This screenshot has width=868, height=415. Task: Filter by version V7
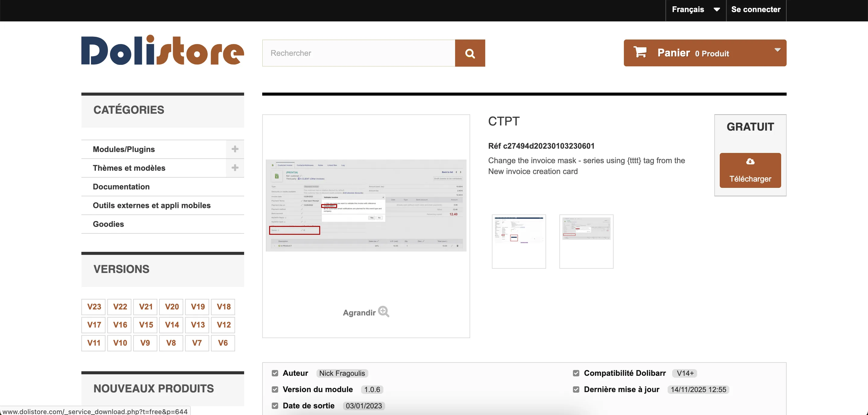click(x=197, y=343)
